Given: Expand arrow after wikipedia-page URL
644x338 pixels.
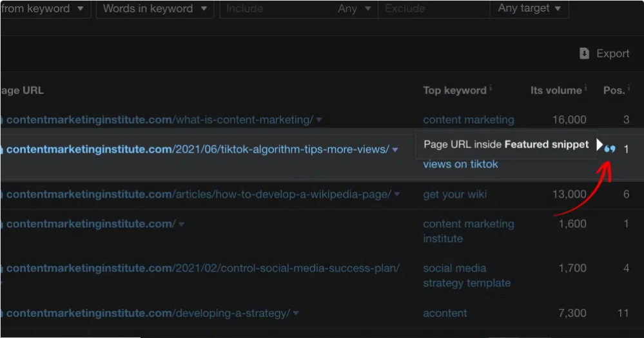Looking at the screenshot, I should point(396,194).
